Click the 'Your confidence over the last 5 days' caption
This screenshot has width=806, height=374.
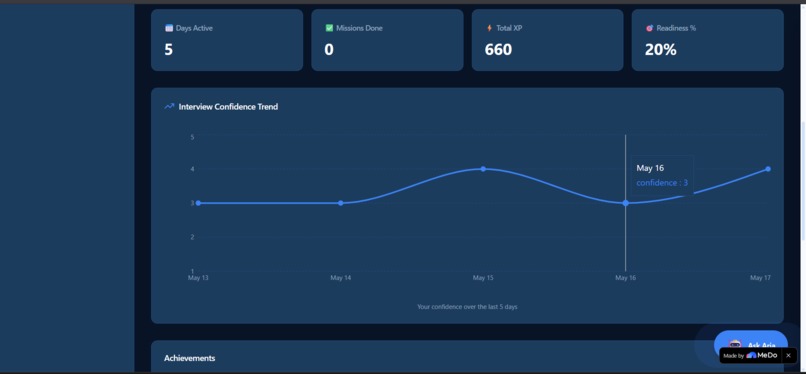(x=467, y=307)
